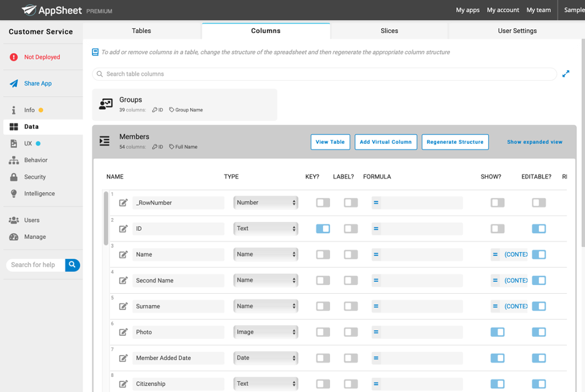The height and width of the screenshot is (392, 585).
Task: Click edit pencil for Second Name column
Action: (x=123, y=280)
